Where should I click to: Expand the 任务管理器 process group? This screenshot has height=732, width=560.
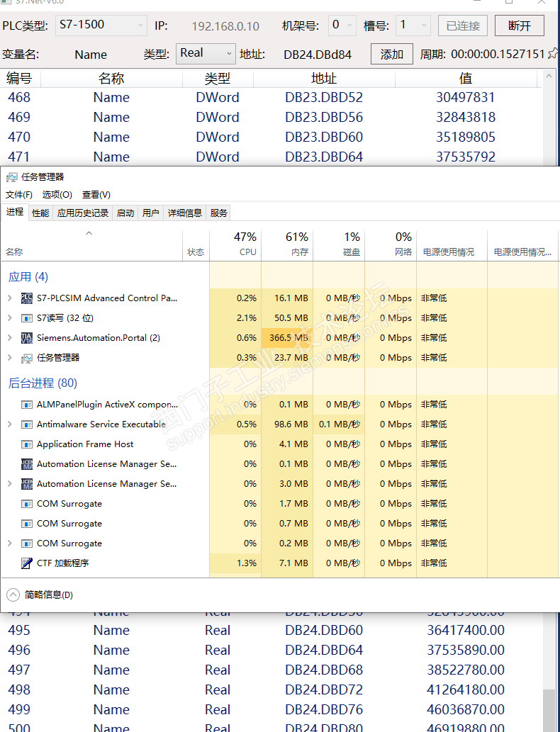[x=10, y=358]
